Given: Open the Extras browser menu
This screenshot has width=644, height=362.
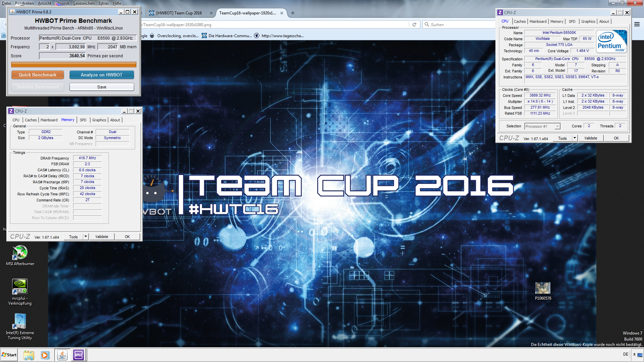Looking at the screenshot, I should point(104,3).
